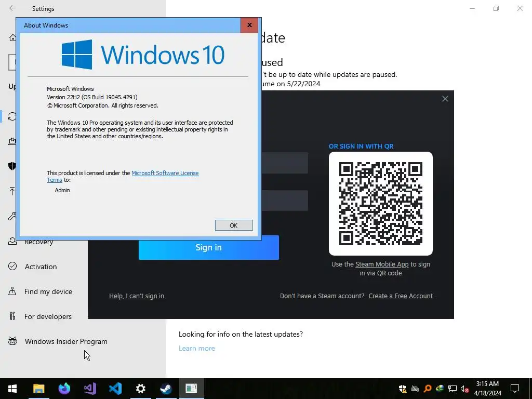Select the Windows Security shield in sidebar
This screenshot has width=532, height=399.
pos(12,166)
